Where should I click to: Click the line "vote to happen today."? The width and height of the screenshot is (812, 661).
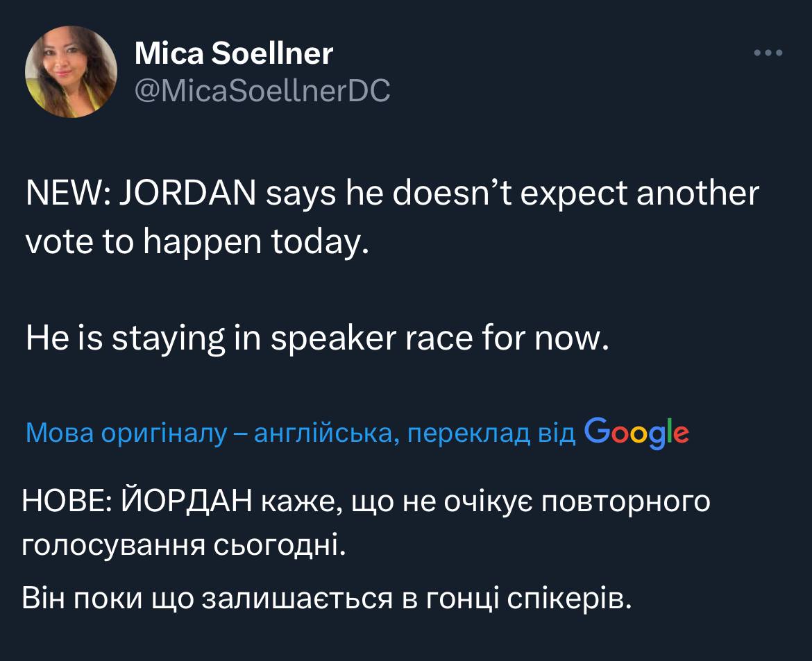pos(196,243)
